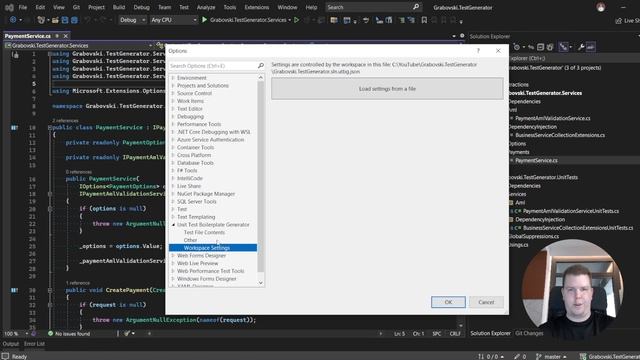Click the code cleanup broom icon
Screen dimensions: 640x360
[127, 333]
